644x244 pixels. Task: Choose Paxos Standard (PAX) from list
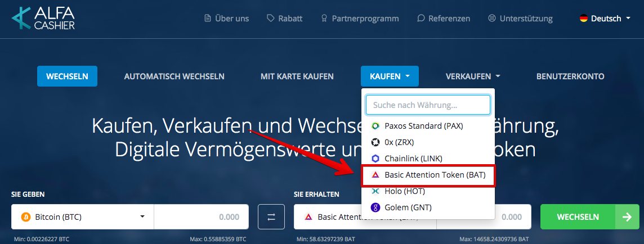tap(428, 126)
